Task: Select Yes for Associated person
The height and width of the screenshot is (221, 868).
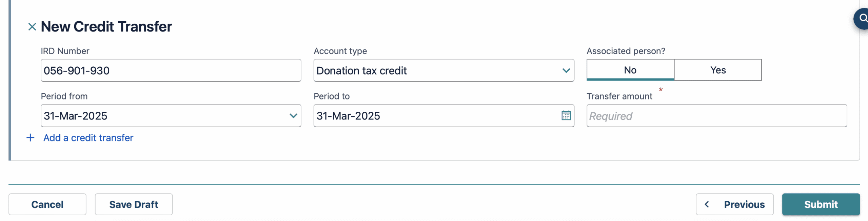Action: pos(718,70)
